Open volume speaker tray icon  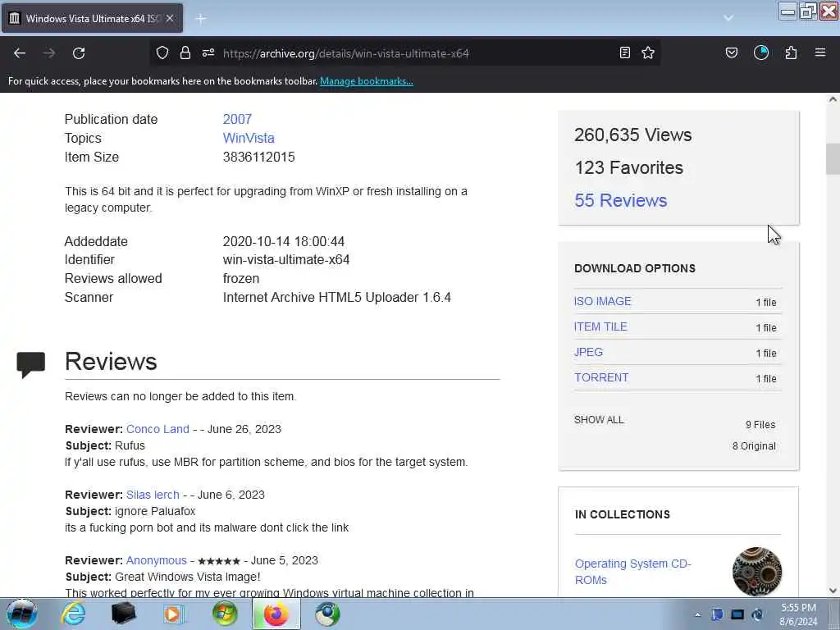[x=757, y=614]
